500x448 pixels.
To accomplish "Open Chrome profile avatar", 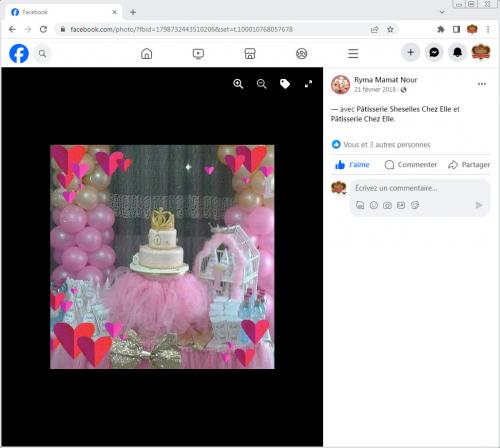I will tap(472, 30).
